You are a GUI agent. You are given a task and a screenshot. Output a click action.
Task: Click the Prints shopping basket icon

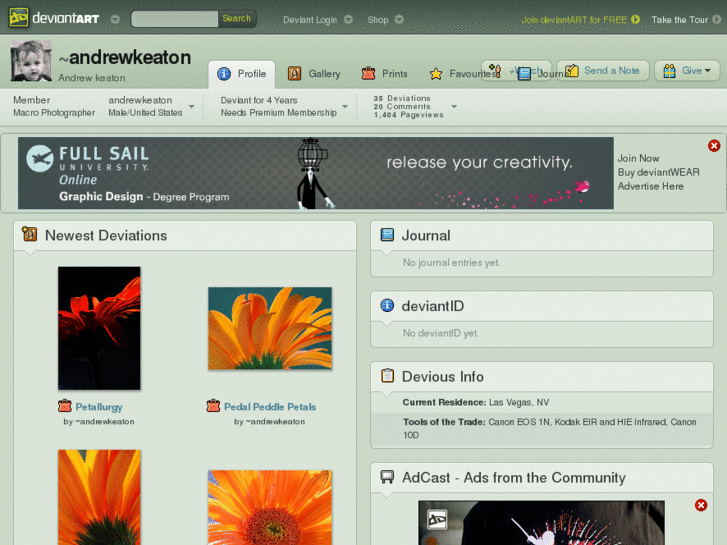[x=368, y=73]
